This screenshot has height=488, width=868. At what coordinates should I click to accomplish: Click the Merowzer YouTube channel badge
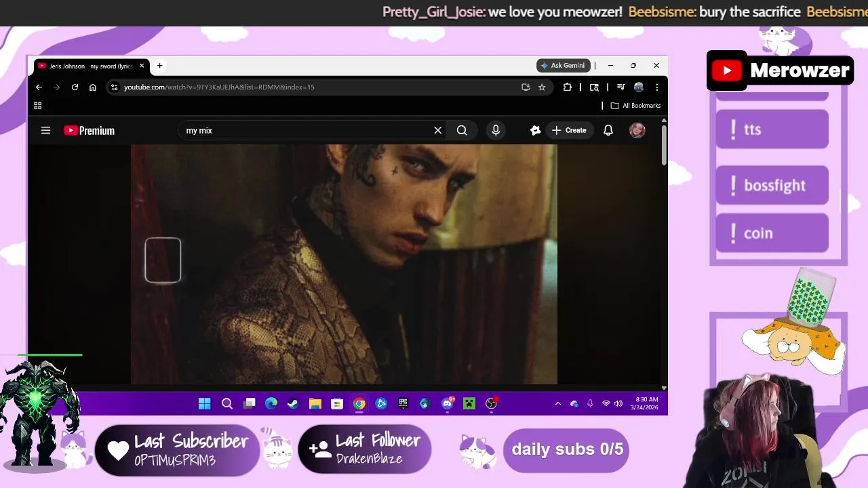(780, 70)
